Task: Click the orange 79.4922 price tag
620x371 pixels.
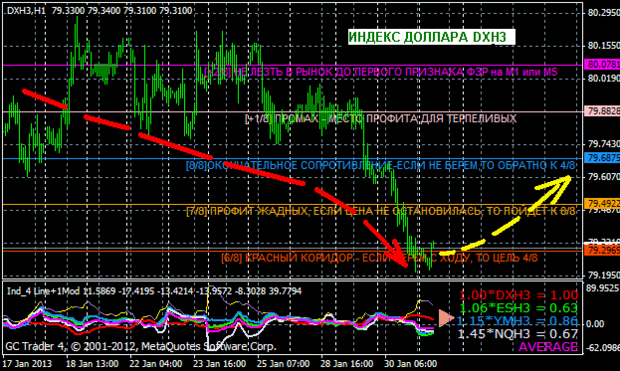Action: point(602,204)
